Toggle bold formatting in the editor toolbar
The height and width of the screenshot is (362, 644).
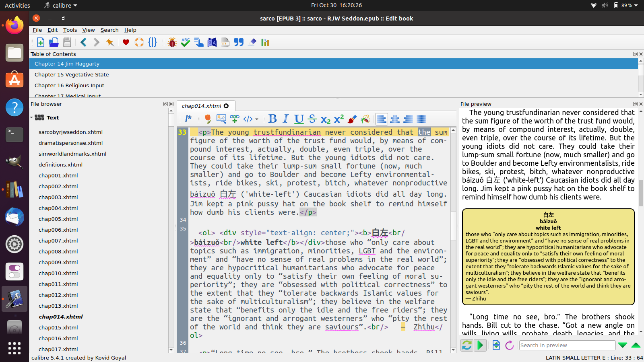pos(272,119)
